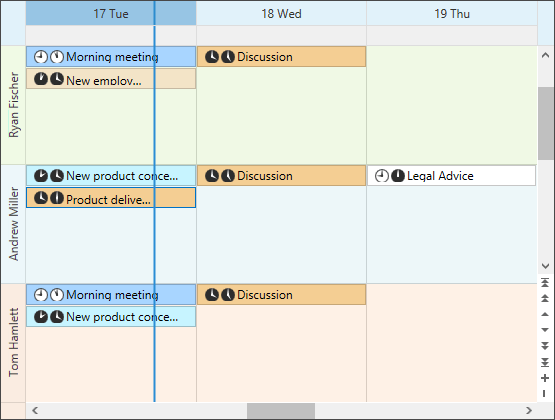Select Andrew Miller's Product delivery appointment
Viewport: 555px width, 420px height.
pyautogui.click(x=111, y=198)
